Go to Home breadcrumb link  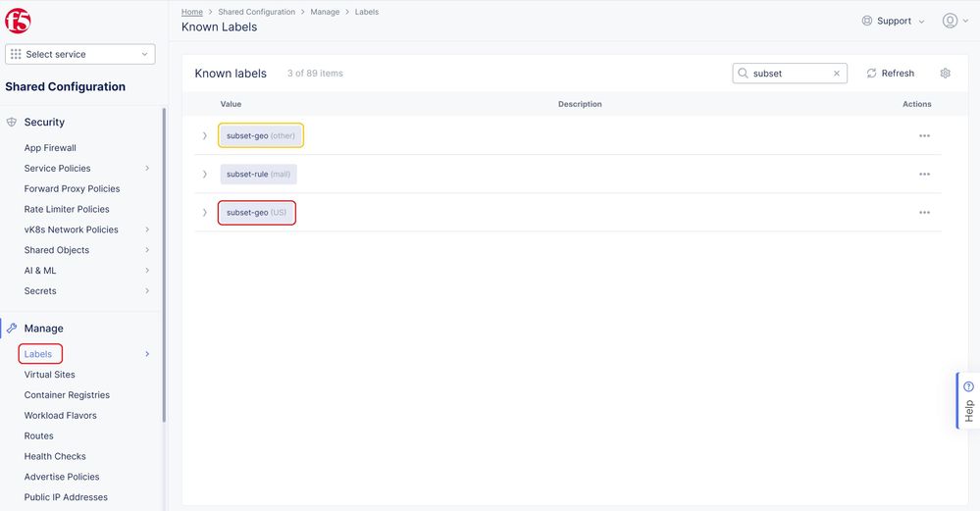[x=192, y=12]
